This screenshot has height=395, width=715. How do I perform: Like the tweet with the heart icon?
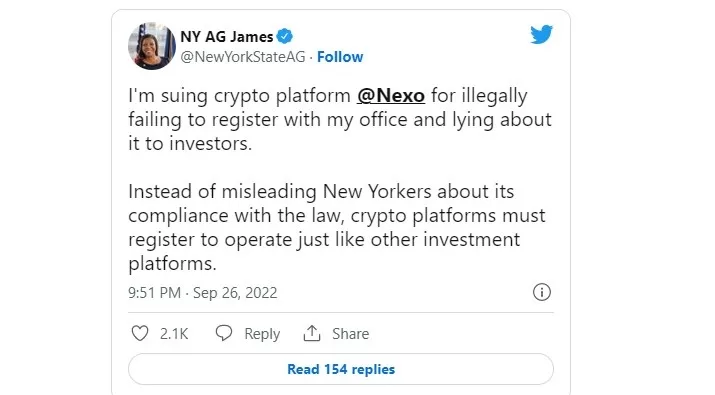click(140, 333)
